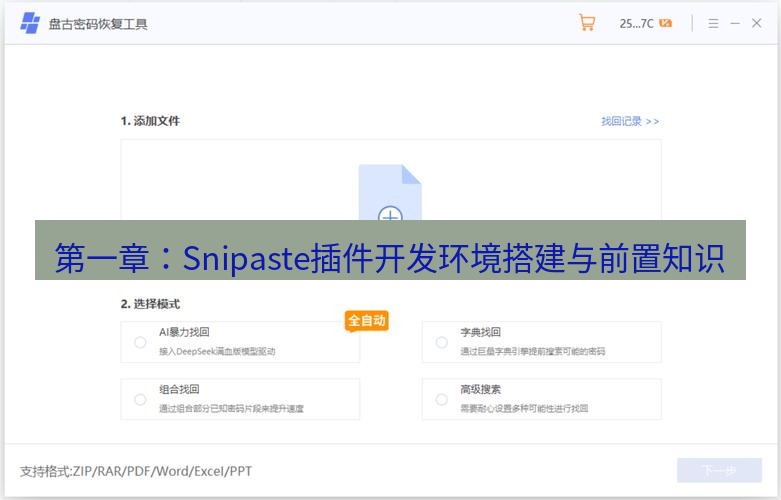The height and width of the screenshot is (500, 781).
Task: Click the add file plus icon
Action: [x=390, y=213]
